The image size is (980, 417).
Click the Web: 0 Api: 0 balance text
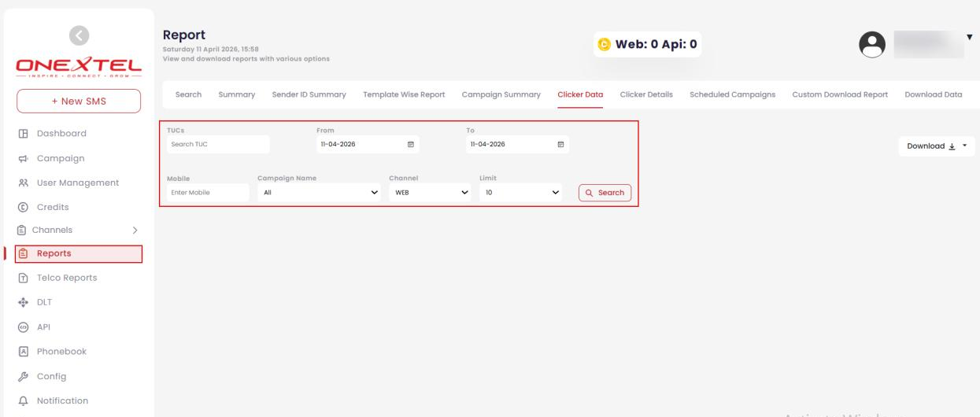(x=656, y=44)
